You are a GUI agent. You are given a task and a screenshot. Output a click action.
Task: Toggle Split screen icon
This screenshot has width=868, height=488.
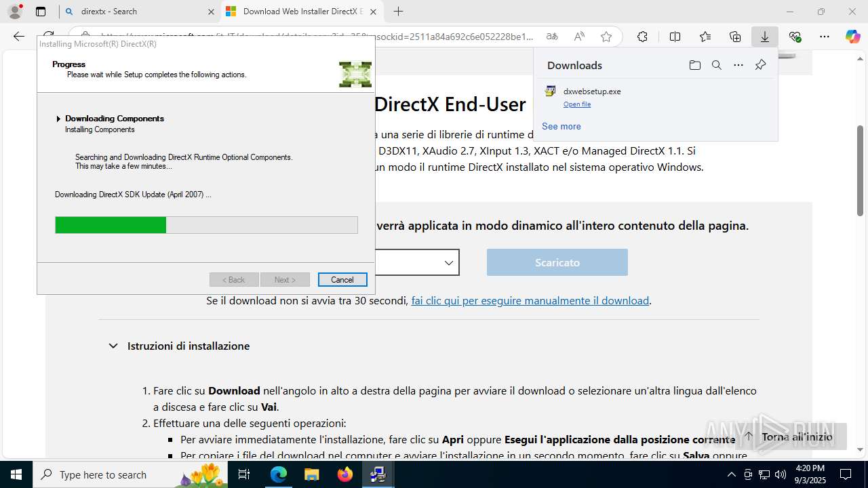pos(675,37)
